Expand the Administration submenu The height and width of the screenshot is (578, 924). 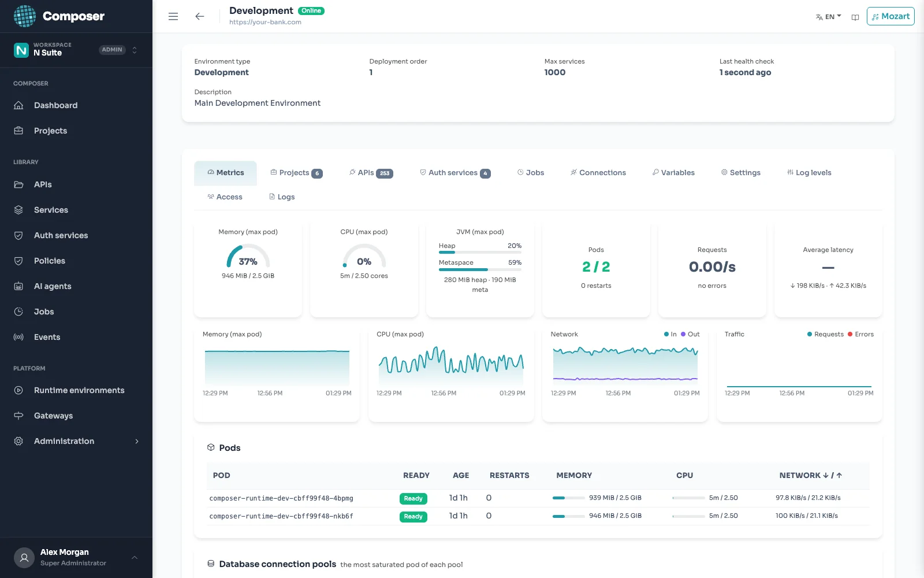coord(137,441)
